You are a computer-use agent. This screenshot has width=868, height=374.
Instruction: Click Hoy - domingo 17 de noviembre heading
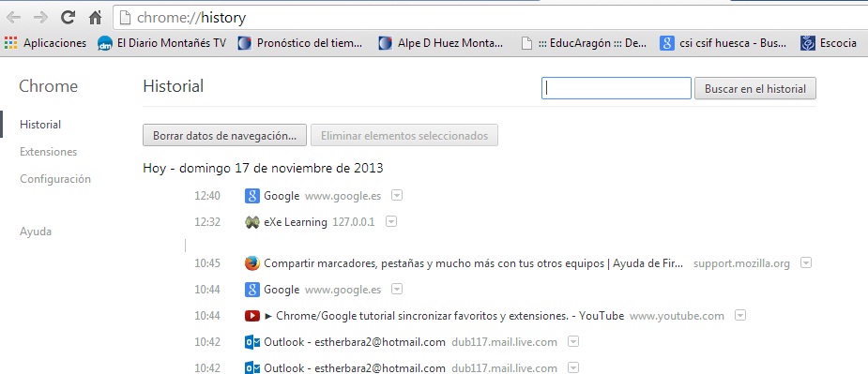[263, 168]
